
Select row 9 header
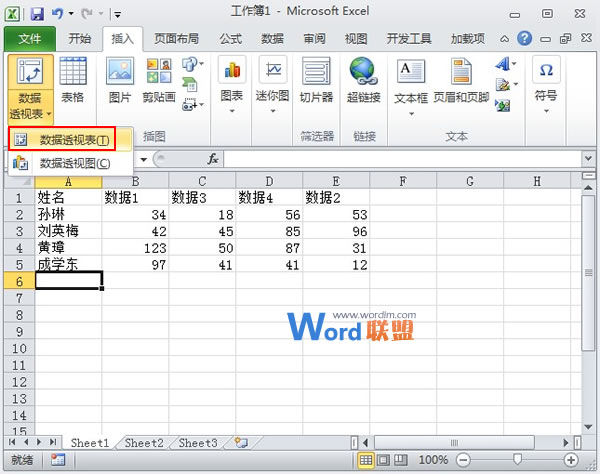click(19, 332)
